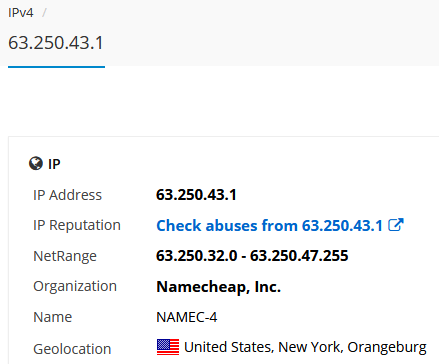Click the NetRange value 63.250.32.0 - 63.250.47.255

tap(252, 256)
